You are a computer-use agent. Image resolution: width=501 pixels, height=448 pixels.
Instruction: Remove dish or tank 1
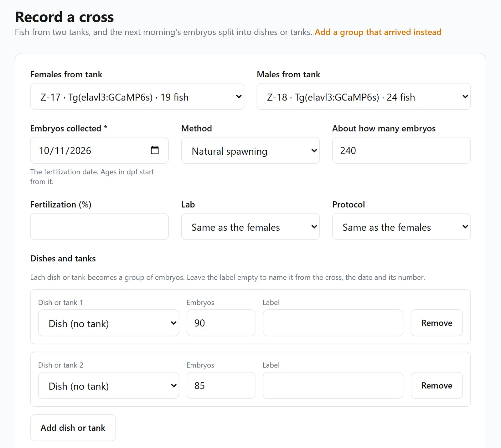437,323
